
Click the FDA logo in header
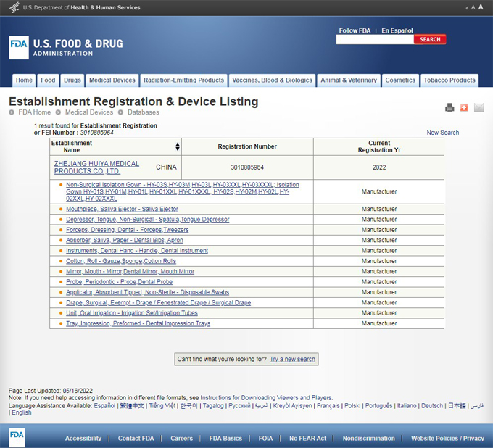[x=19, y=46]
